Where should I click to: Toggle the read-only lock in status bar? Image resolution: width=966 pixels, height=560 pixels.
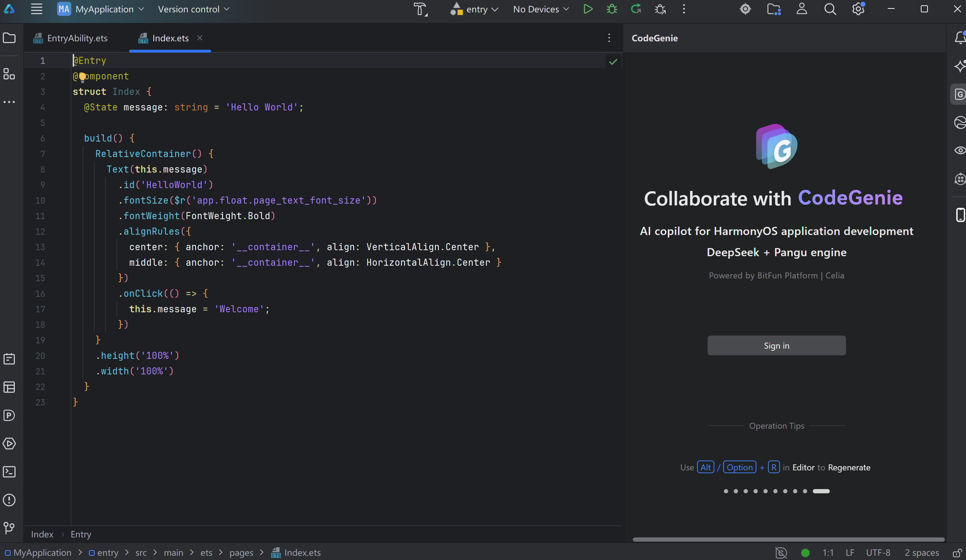957,553
